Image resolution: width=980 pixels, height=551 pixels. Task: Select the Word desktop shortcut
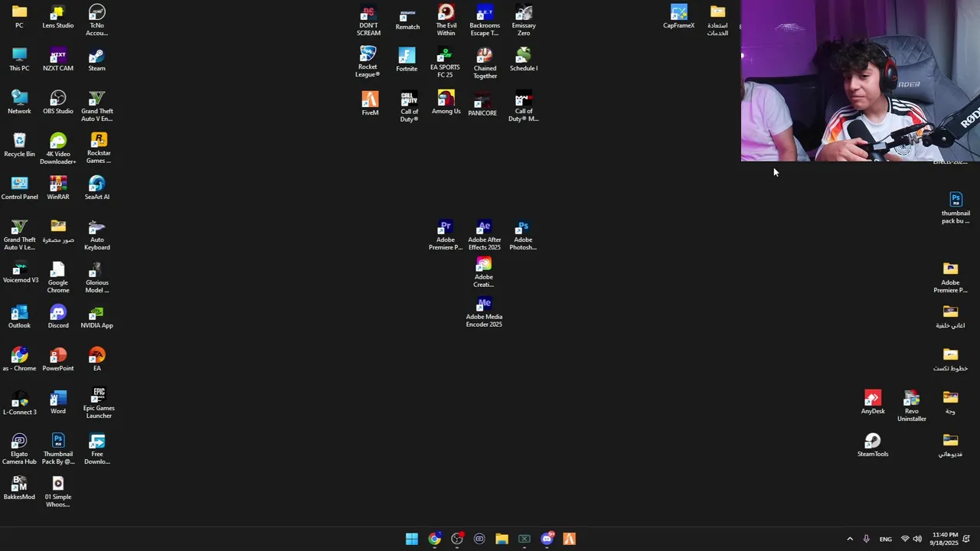pos(58,403)
